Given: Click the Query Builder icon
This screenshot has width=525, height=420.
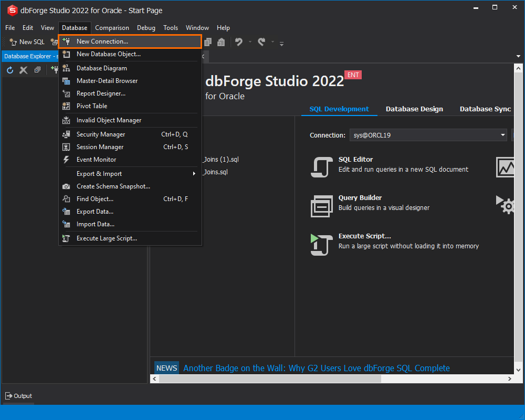Looking at the screenshot, I should [321, 206].
